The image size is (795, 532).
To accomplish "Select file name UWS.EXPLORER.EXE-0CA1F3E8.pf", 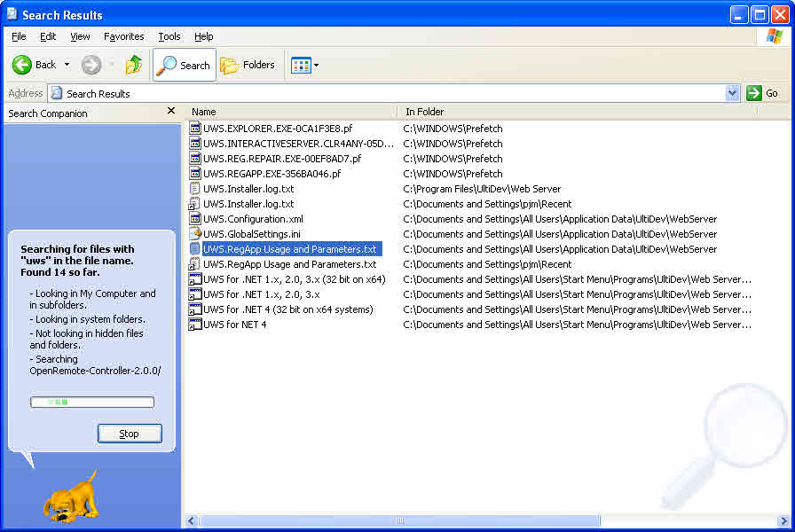I will point(278,129).
